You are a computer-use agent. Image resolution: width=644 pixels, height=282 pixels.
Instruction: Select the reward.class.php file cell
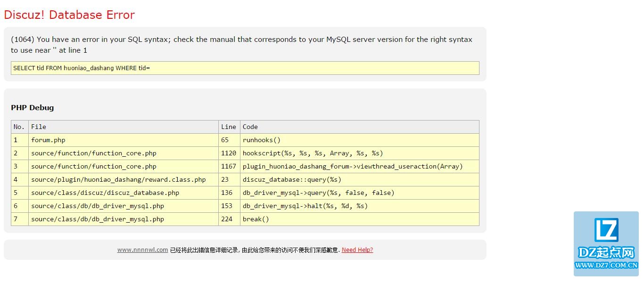(124, 179)
